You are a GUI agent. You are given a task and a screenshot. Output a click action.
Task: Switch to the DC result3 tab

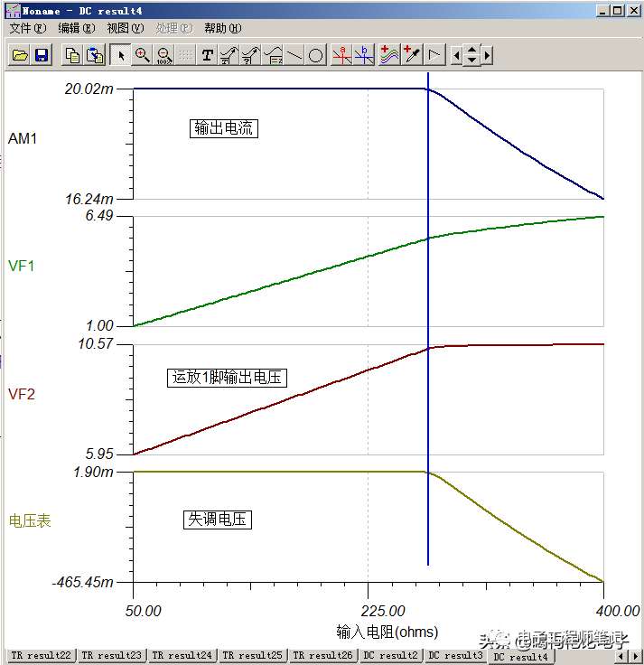point(455,655)
